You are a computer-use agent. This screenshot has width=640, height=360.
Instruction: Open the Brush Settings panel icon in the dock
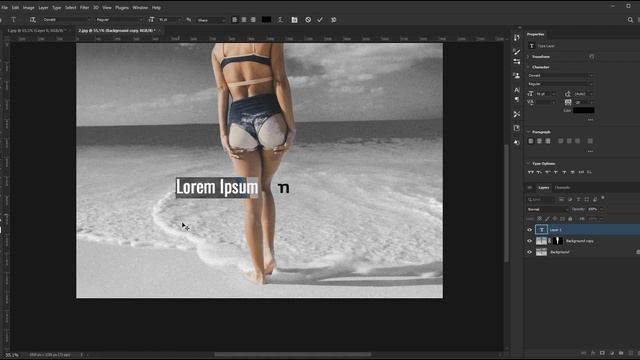(x=517, y=62)
